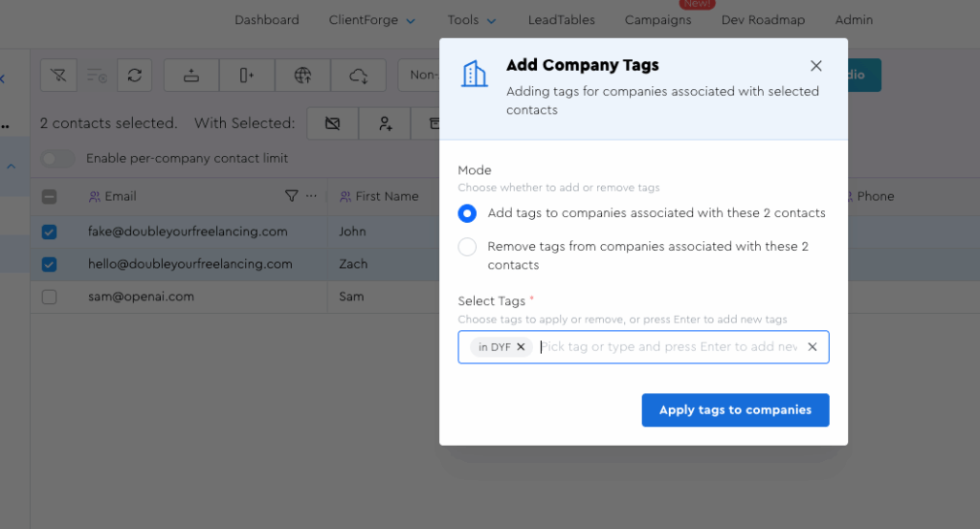The height and width of the screenshot is (529, 980).
Task: Click the add person icon
Action: [x=385, y=123]
